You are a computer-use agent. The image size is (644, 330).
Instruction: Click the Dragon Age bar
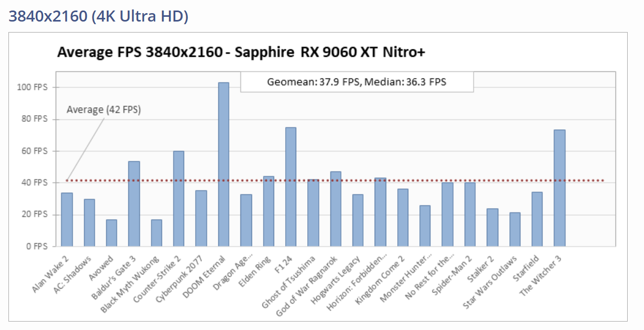coord(246,220)
